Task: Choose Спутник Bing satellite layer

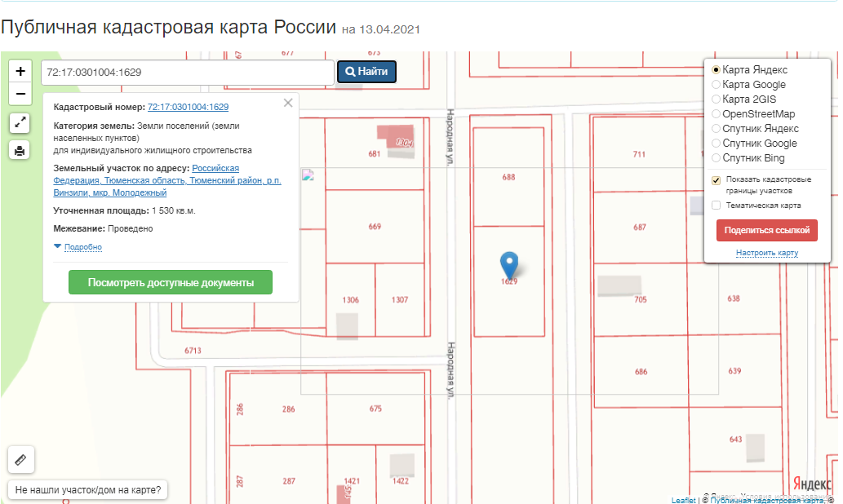Action: coord(716,158)
